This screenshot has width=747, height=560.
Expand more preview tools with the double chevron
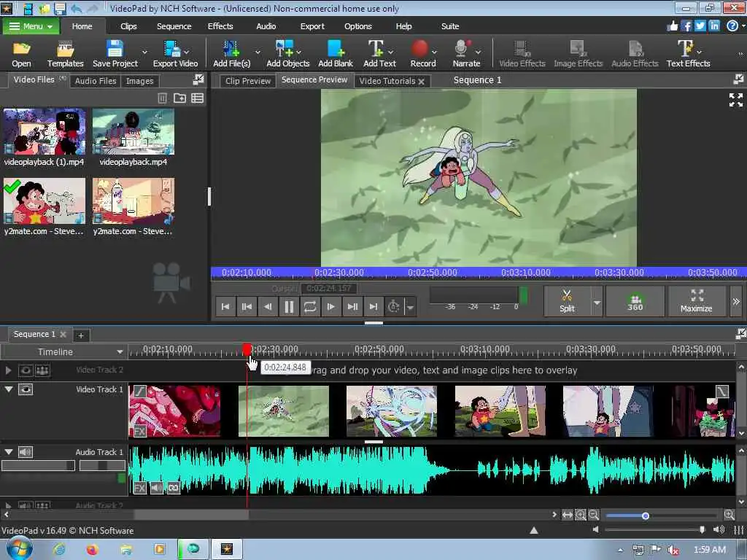tap(736, 301)
